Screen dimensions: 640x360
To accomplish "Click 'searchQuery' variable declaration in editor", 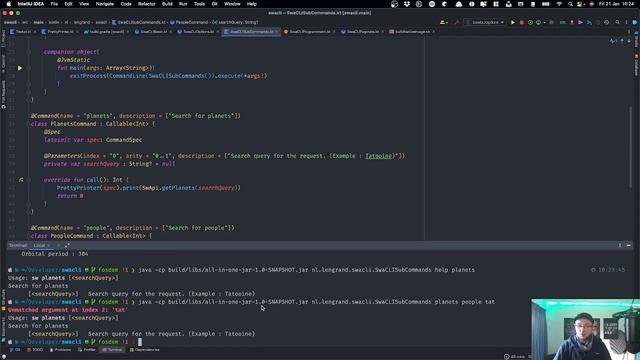I will 102,164.
